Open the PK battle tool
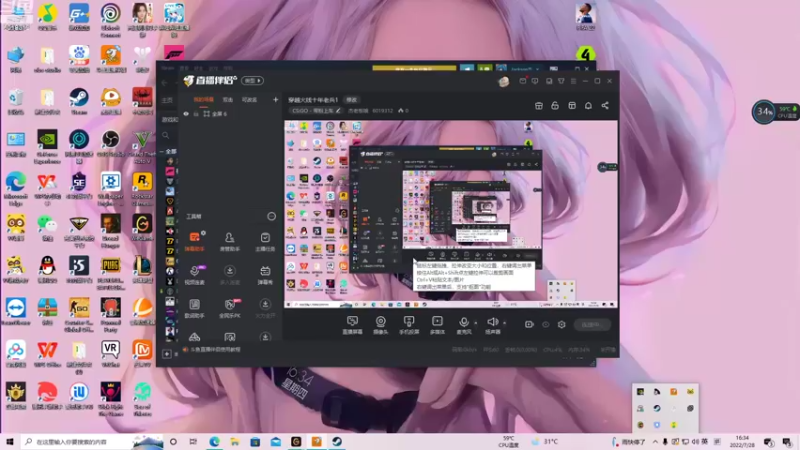This screenshot has height=450, width=800. pyautogui.click(x=230, y=308)
